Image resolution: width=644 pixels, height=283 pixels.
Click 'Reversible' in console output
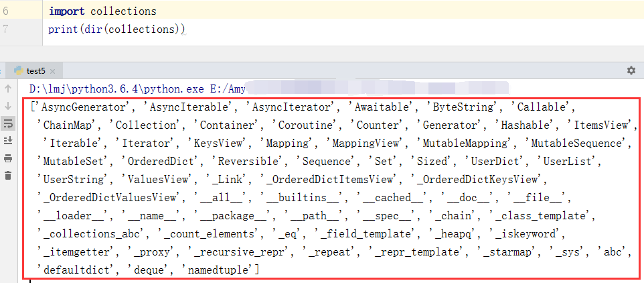250,161
